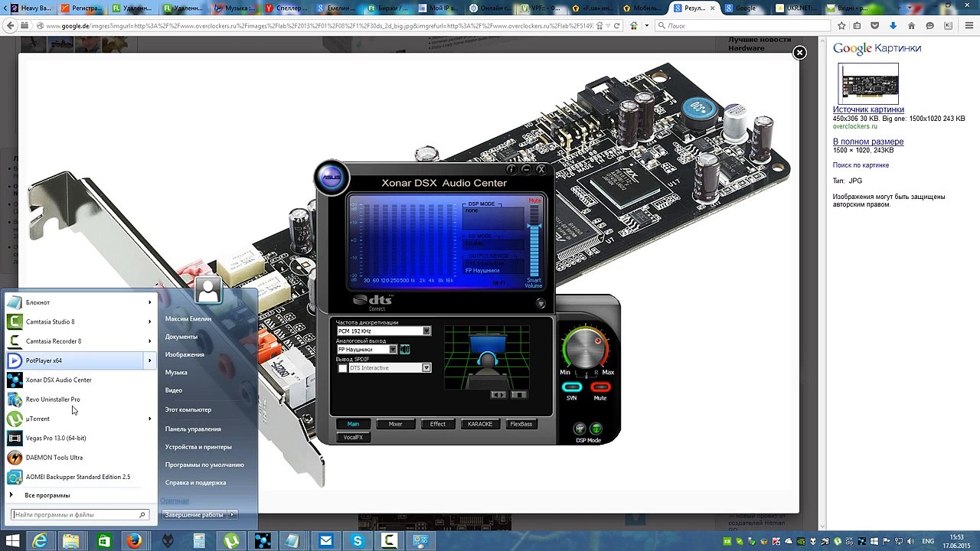
Task: Adjust the master volume knob
Action: [586, 349]
